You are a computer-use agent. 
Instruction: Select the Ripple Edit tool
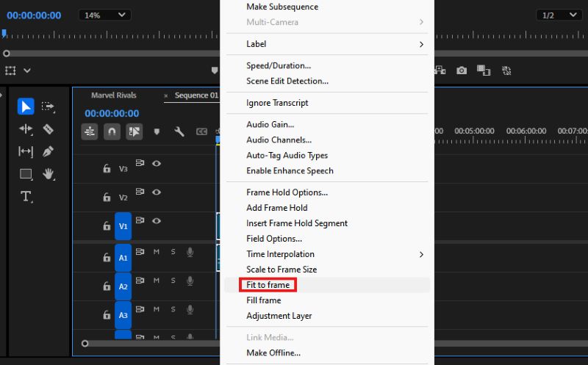(26, 129)
